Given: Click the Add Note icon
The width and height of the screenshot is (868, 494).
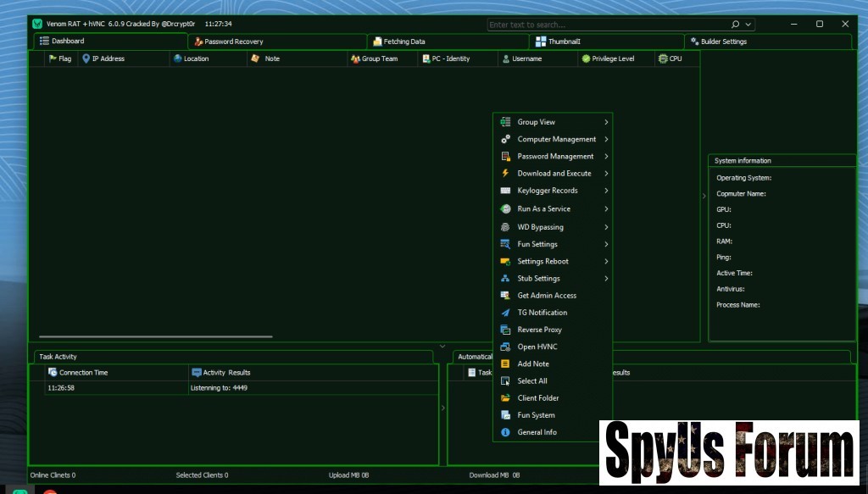Looking at the screenshot, I should coord(505,364).
